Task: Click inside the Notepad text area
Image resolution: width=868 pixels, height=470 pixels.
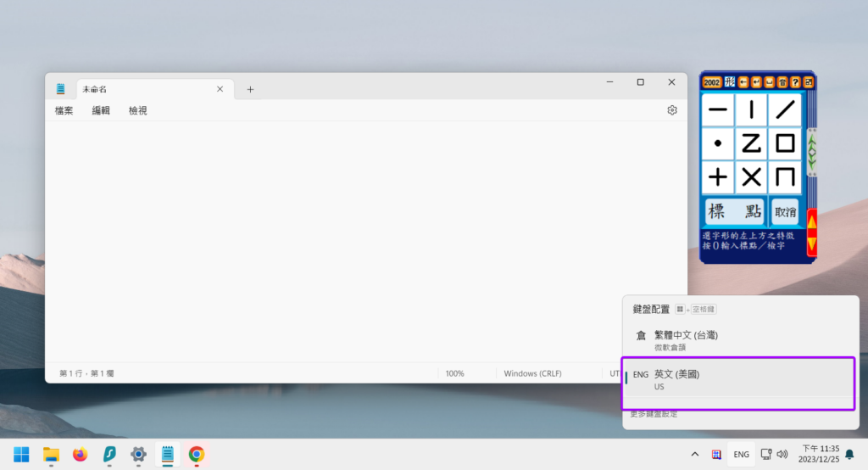Action: pos(365,241)
